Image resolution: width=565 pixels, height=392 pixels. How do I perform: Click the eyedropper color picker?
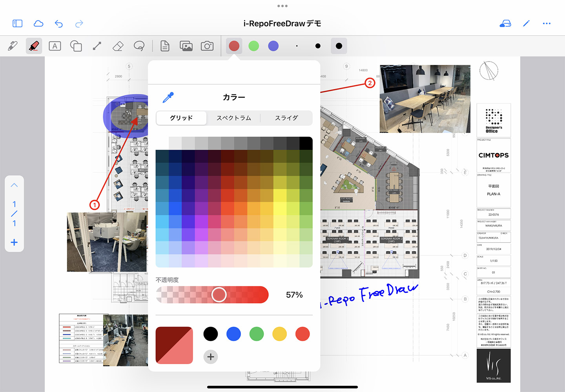168,97
